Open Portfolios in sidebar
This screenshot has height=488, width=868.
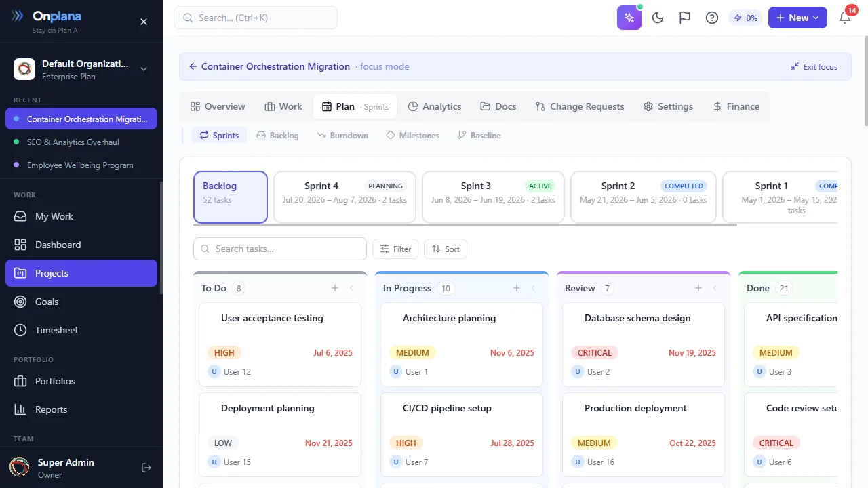tap(81, 381)
